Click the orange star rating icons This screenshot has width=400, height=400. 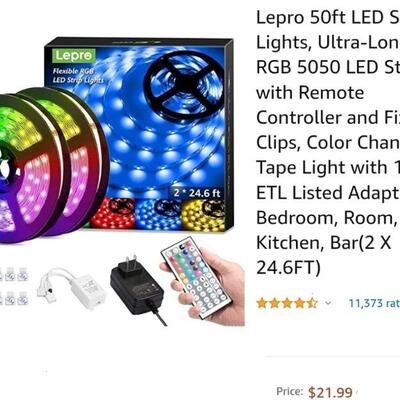[x=287, y=303]
